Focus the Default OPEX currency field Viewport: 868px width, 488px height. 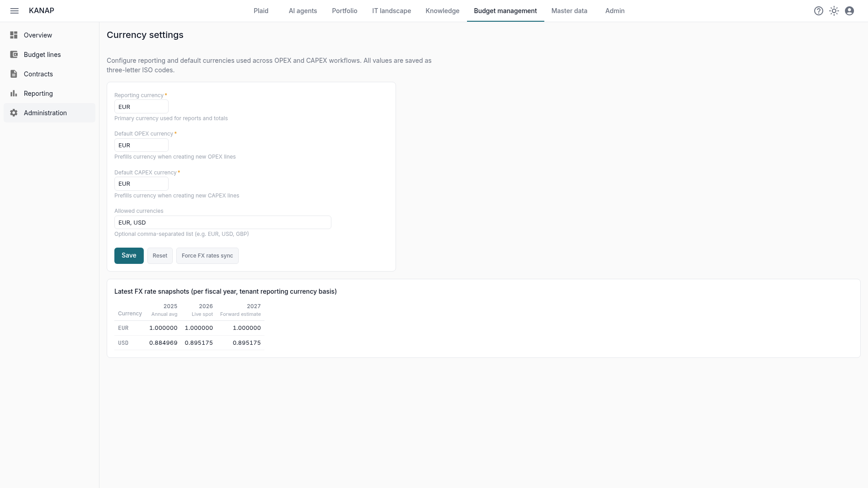click(142, 145)
